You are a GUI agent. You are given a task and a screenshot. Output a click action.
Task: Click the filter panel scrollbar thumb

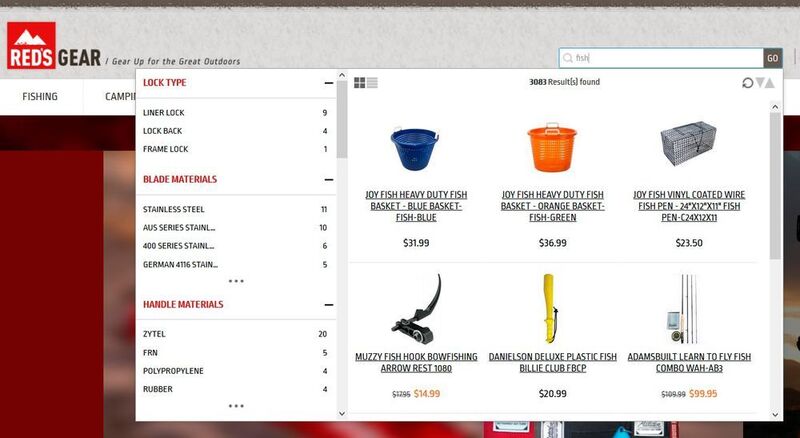tap(342, 119)
